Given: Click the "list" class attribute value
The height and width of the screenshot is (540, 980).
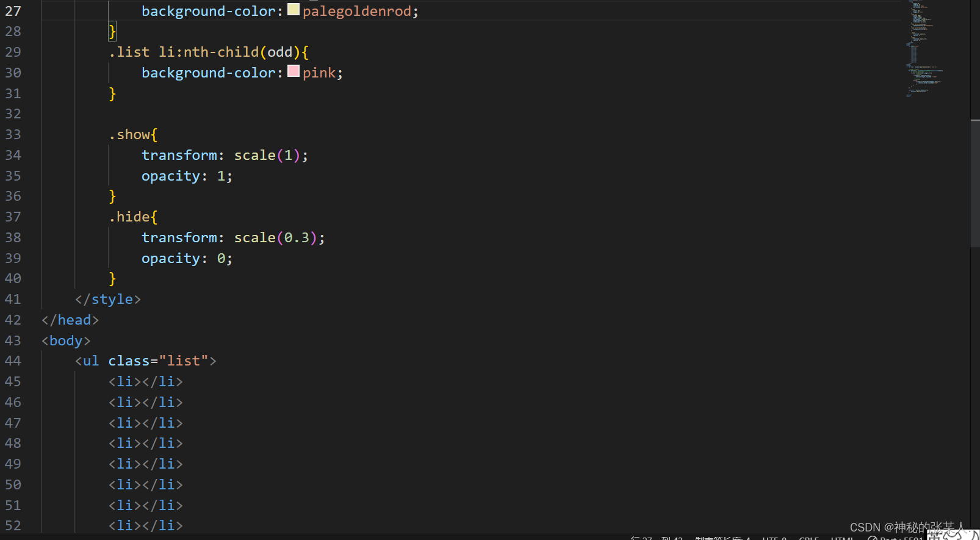Looking at the screenshot, I should [184, 361].
